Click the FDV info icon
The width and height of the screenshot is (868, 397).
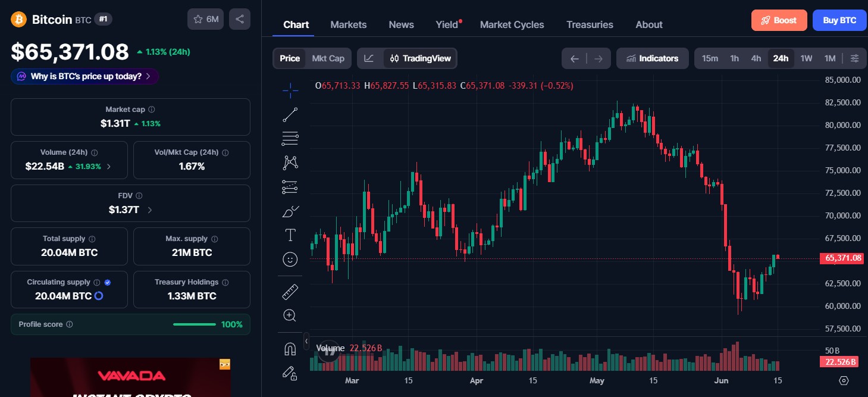point(139,196)
